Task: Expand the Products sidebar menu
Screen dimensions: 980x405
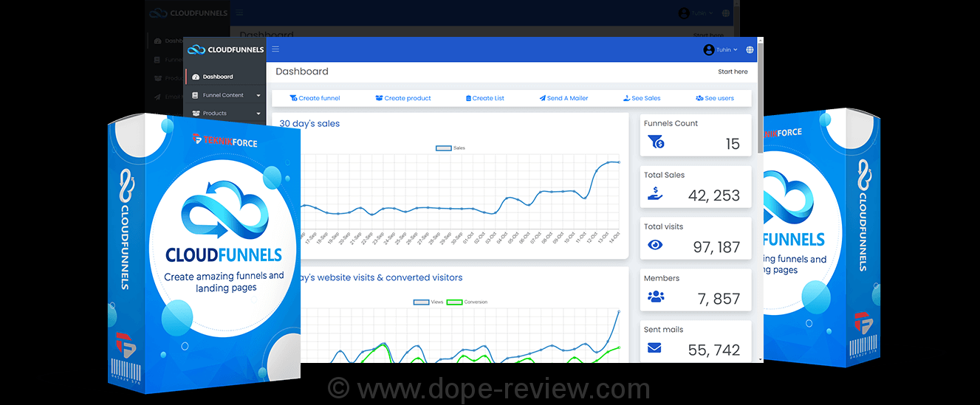Action: point(225,114)
